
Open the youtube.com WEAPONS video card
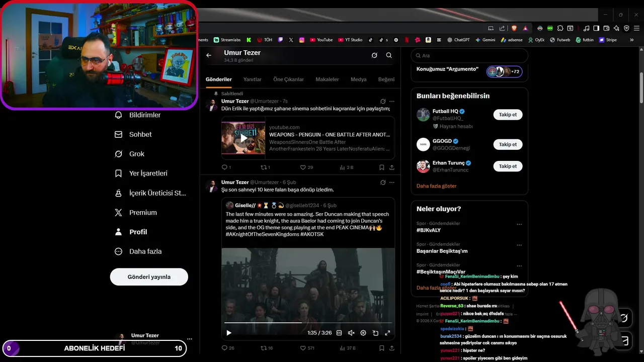point(308,138)
